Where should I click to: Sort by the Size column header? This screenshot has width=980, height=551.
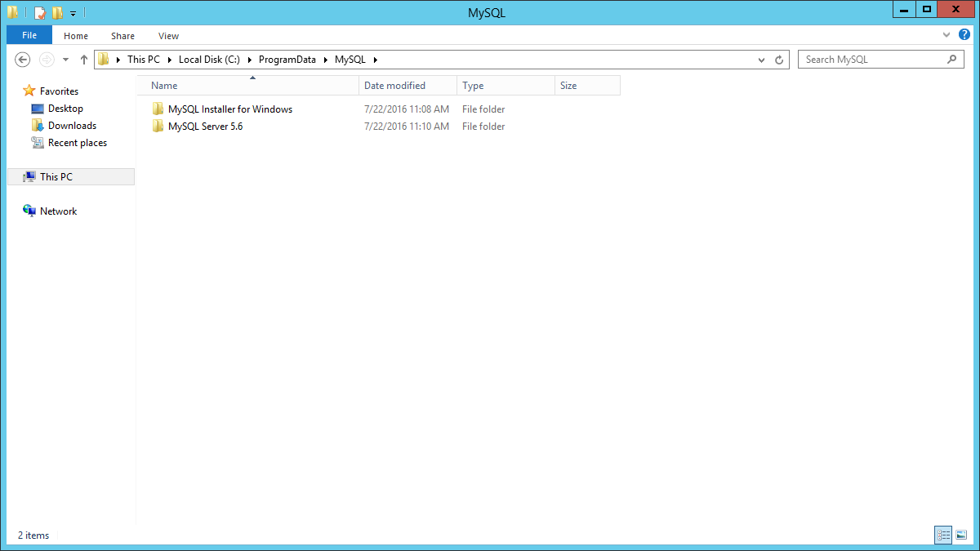588,86
